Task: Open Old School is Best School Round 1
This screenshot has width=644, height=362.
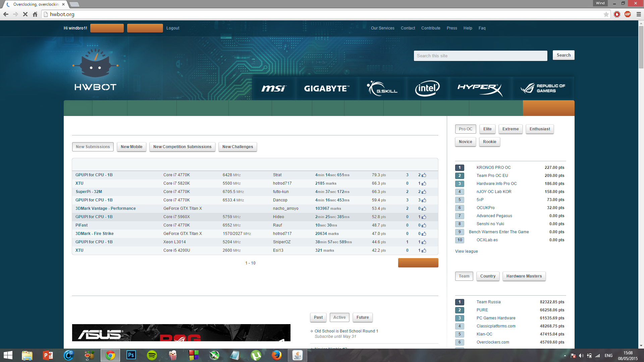Action: pos(346,331)
